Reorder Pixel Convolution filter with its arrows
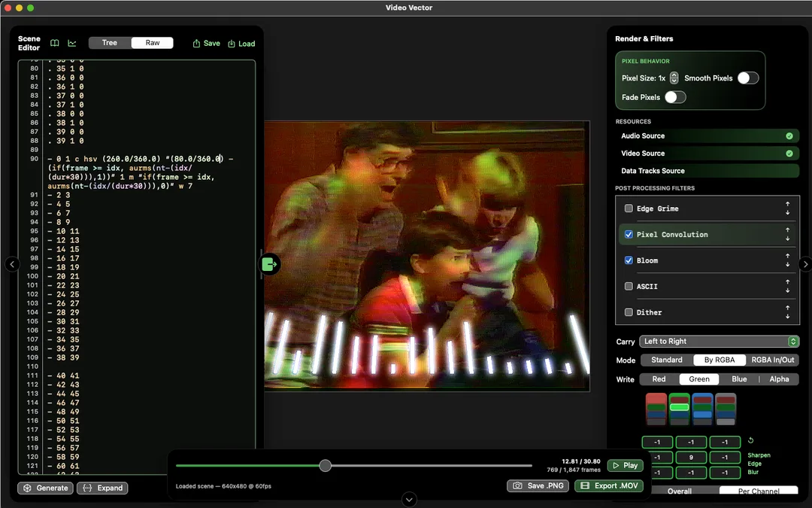 787,234
